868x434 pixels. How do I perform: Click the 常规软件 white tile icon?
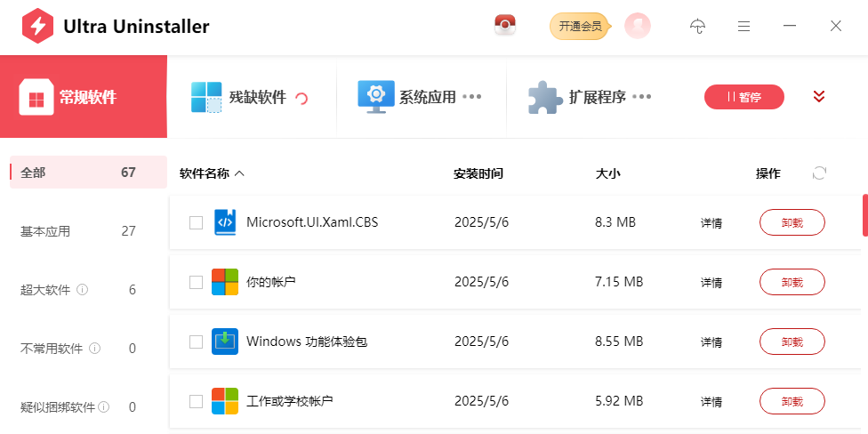(36, 97)
